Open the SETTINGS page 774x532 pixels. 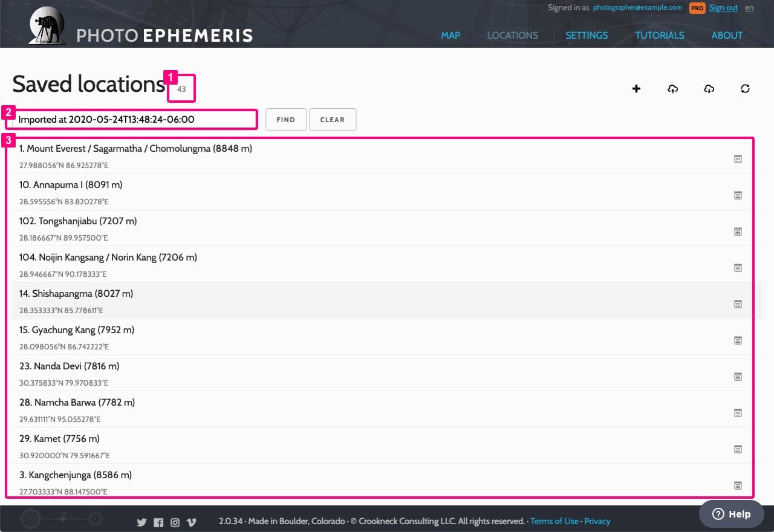587,35
